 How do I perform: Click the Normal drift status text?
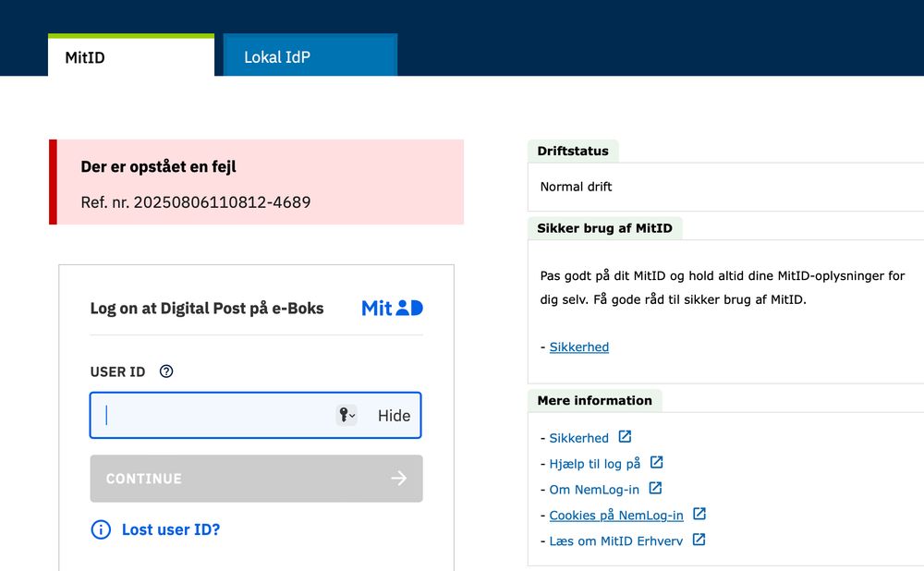[576, 187]
